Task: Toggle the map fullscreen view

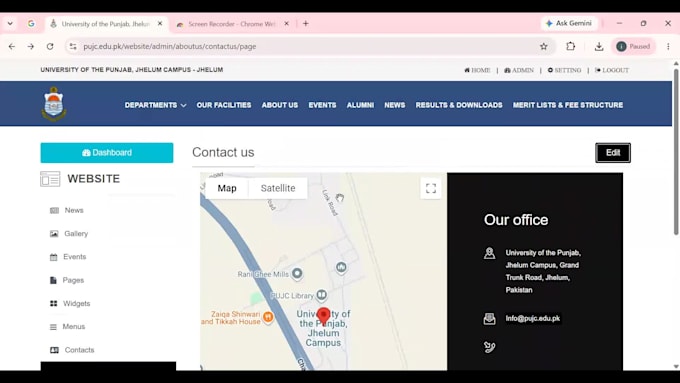Action: 431,188
